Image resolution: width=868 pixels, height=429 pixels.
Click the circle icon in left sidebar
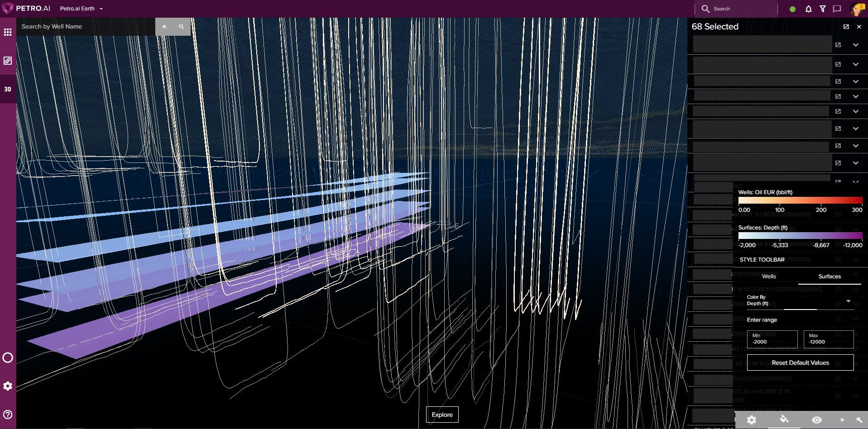8,358
